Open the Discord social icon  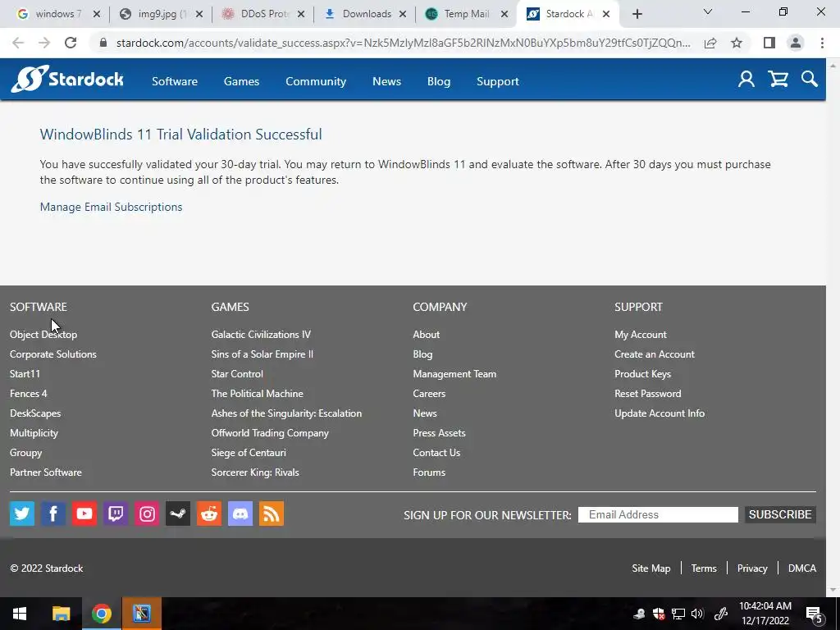(x=240, y=514)
